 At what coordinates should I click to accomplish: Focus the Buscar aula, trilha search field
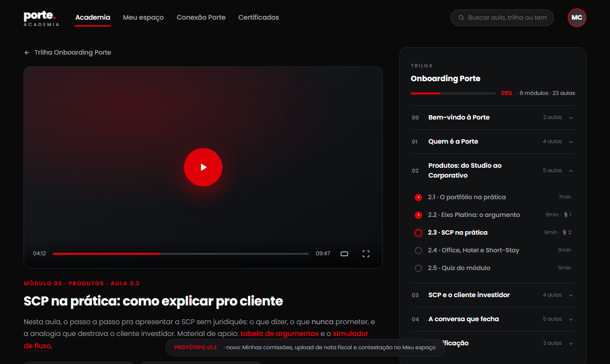(x=502, y=18)
